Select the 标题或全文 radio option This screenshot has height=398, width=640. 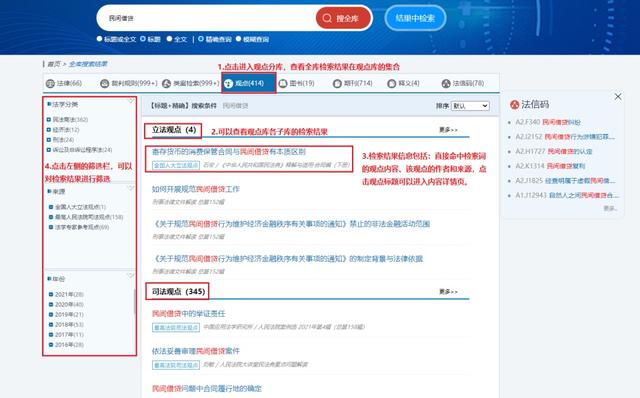coord(99,39)
